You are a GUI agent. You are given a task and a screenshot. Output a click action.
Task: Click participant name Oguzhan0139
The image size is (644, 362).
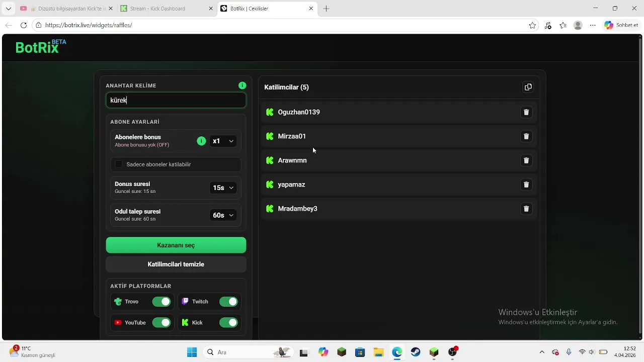coord(299,112)
